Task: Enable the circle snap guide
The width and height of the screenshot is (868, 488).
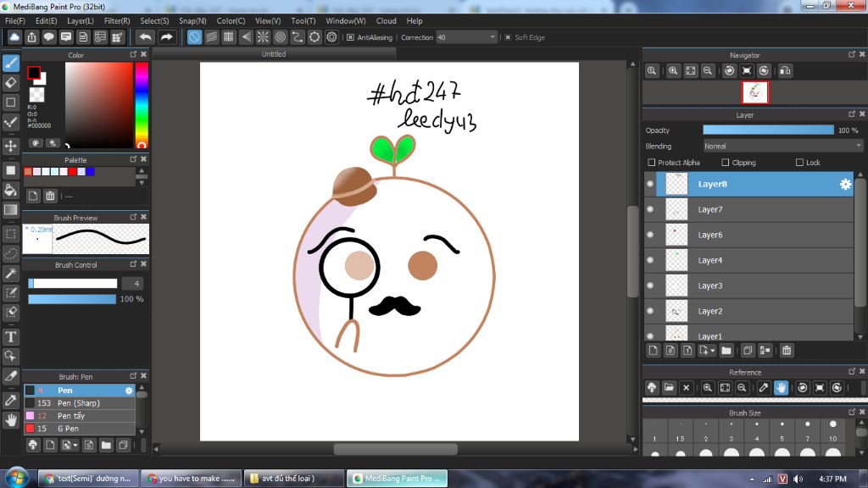Action: click(280, 37)
